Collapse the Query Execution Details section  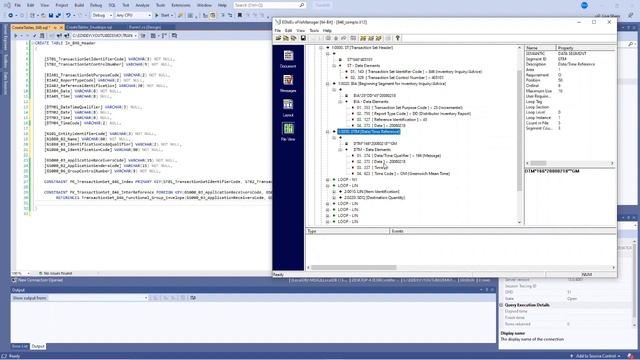point(502,305)
